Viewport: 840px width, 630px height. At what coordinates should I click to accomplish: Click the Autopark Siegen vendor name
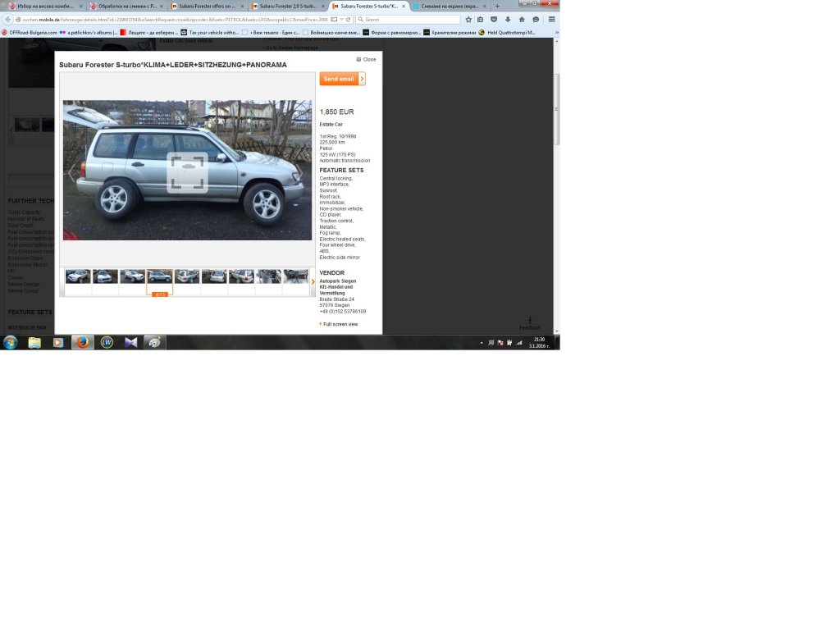tap(337, 281)
